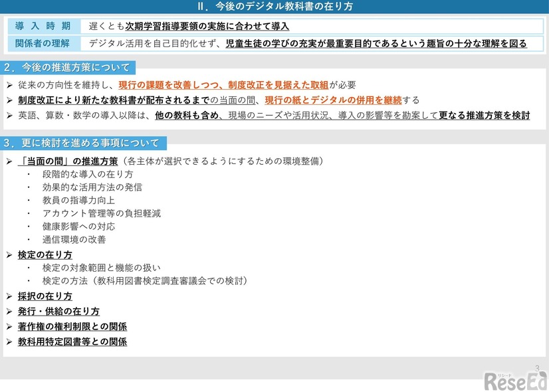The width and height of the screenshot is (549, 392).
Task: Click the bullet '効果的な活用方法の発信'
Action: (x=92, y=187)
